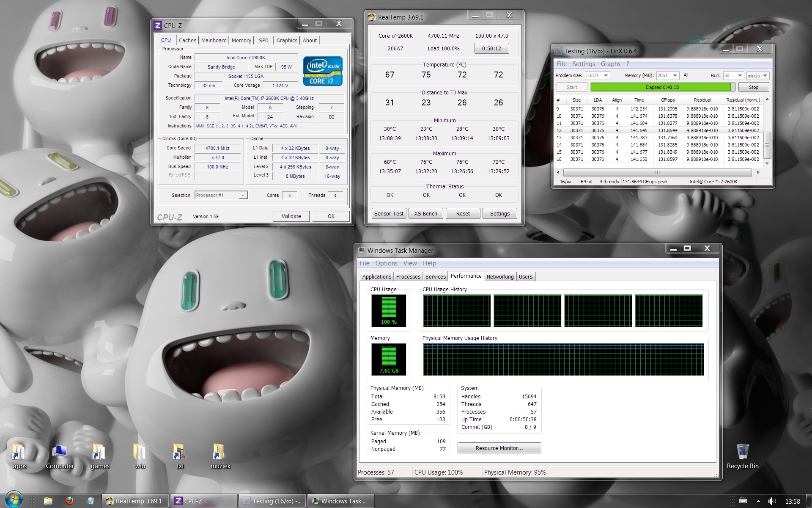Click the Windows Start orb
The width and height of the screenshot is (812, 508).
[14, 500]
